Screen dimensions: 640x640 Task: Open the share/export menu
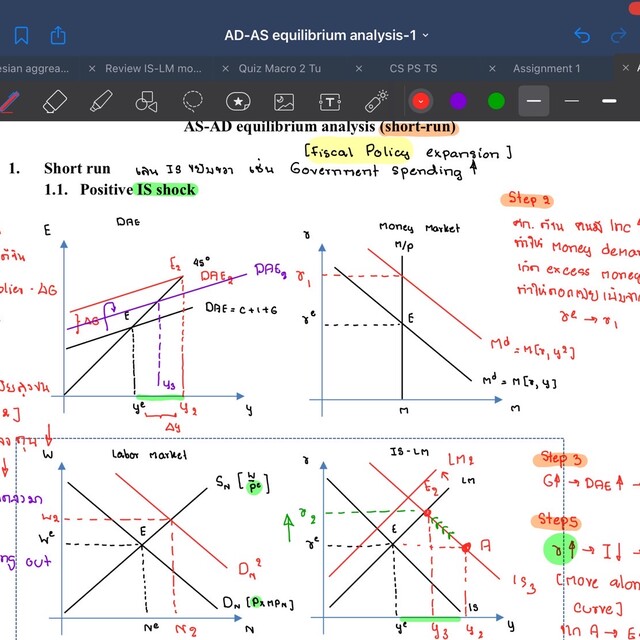(58, 35)
